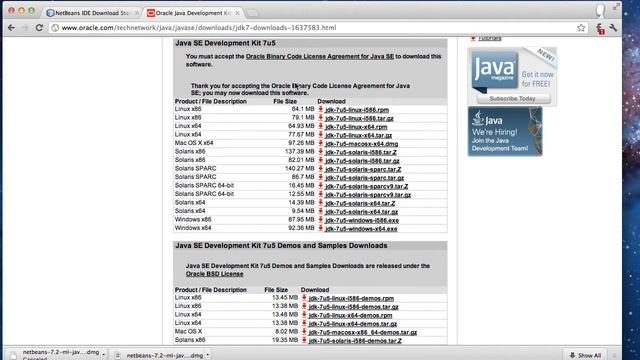640x360 pixels.
Task: Click download arrow icon for jdk-7u5-linux-i586-demos.rpm
Action: [304, 298]
